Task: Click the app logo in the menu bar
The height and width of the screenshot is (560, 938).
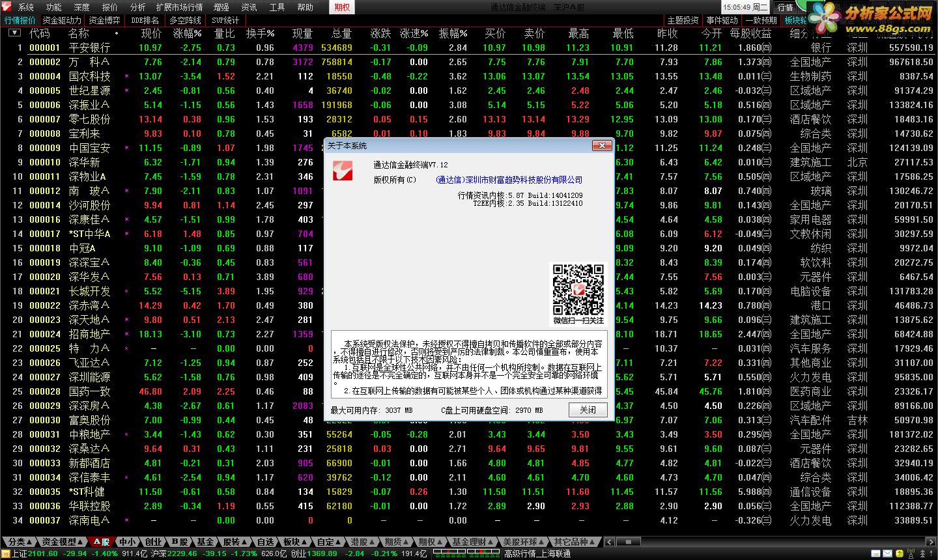Action: (x=7, y=7)
